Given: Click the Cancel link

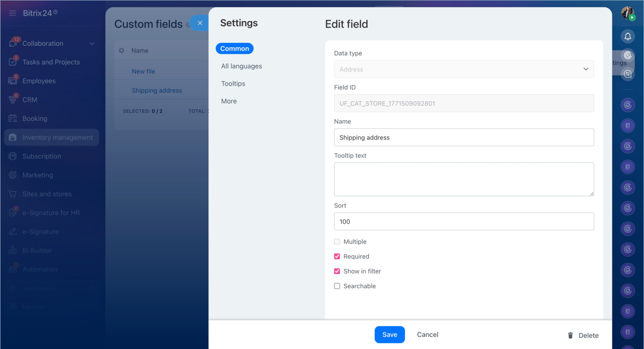Looking at the screenshot, I should click(x=427, y=335).
